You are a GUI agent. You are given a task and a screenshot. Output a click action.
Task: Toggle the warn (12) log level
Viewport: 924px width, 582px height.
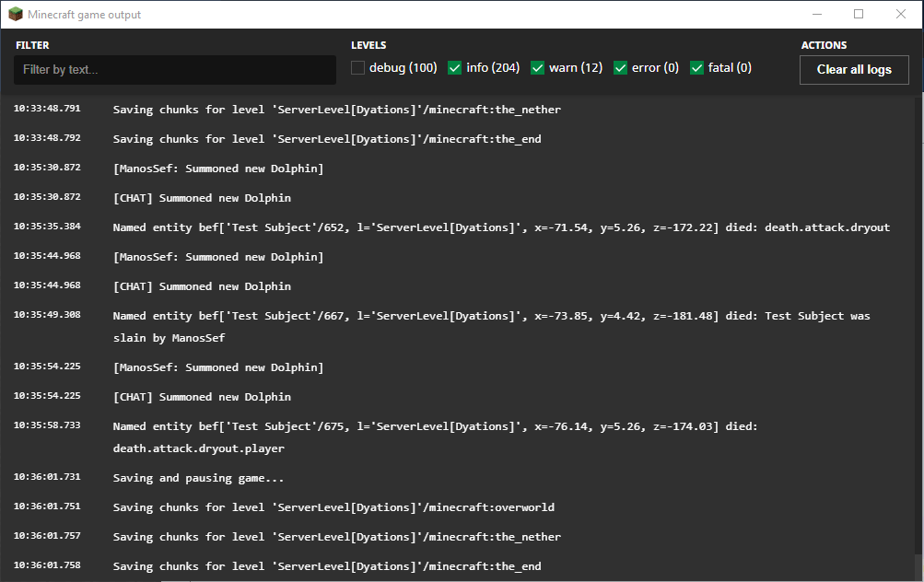[538, 68]
